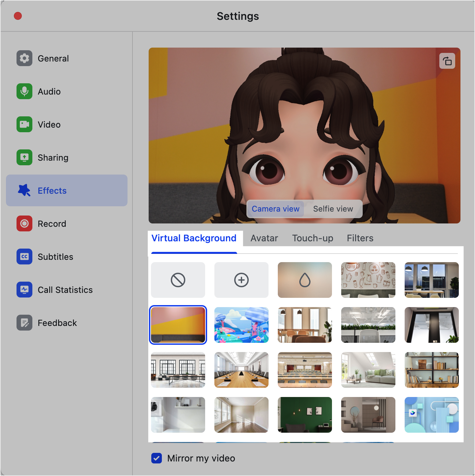Click the rotate camera icon on preview
The width and height of the screenshot is (475, 476).
coord(447,61)
